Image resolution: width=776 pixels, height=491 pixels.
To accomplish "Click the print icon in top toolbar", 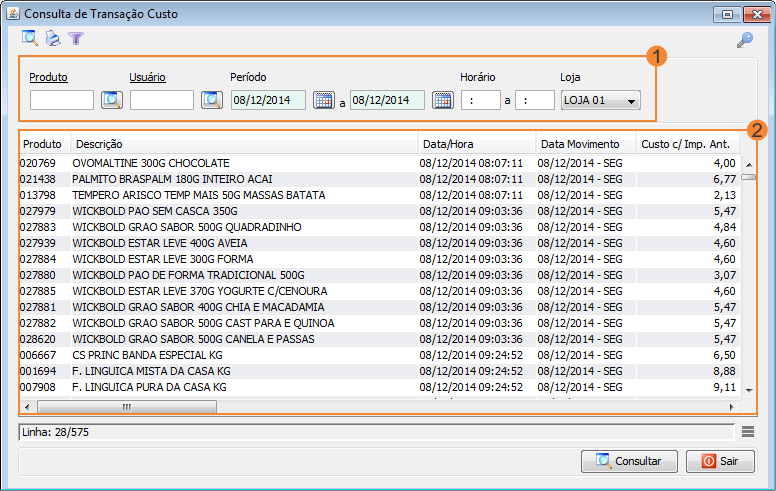I will click(53, 39).
